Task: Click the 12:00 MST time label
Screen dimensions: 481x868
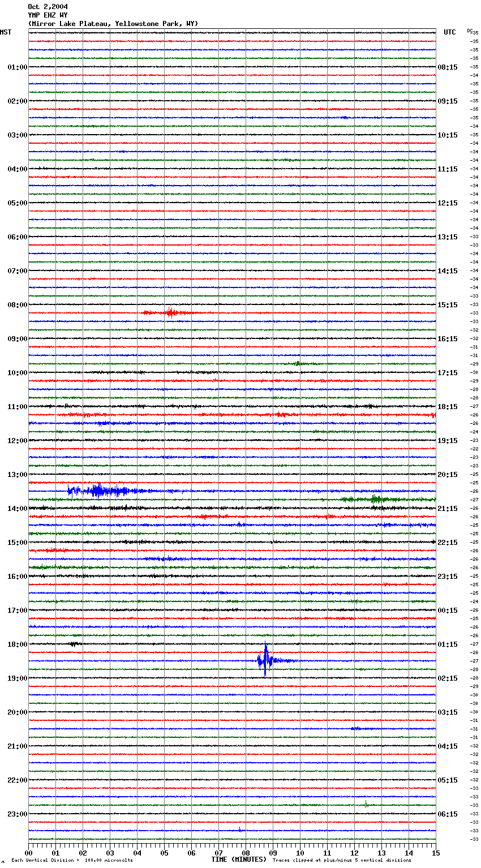Action: [17, 441]
